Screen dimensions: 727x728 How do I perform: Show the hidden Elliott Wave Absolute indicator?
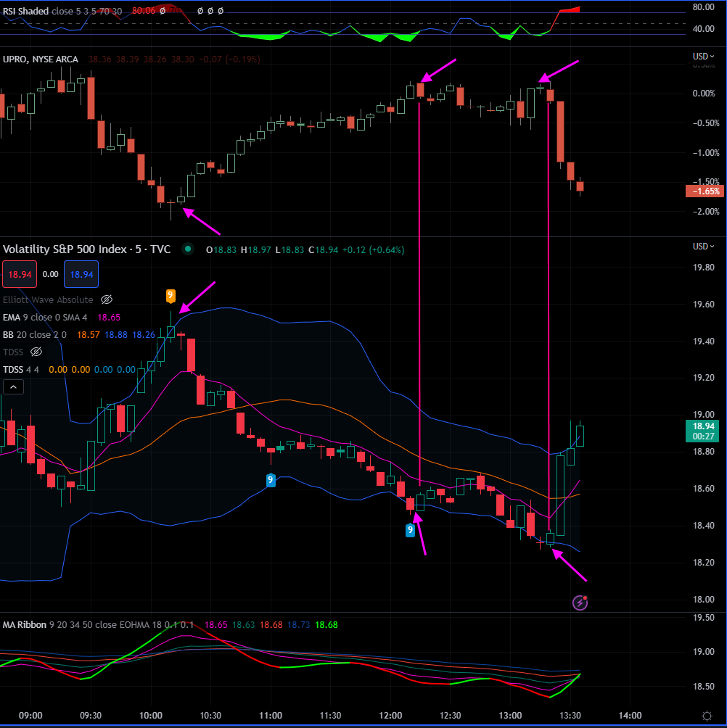pos(107,299)
